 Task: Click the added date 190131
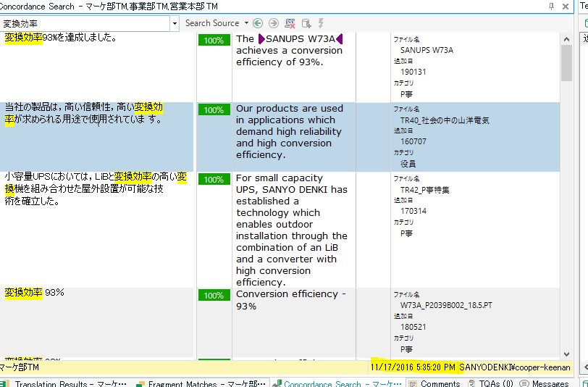(413, 72)
